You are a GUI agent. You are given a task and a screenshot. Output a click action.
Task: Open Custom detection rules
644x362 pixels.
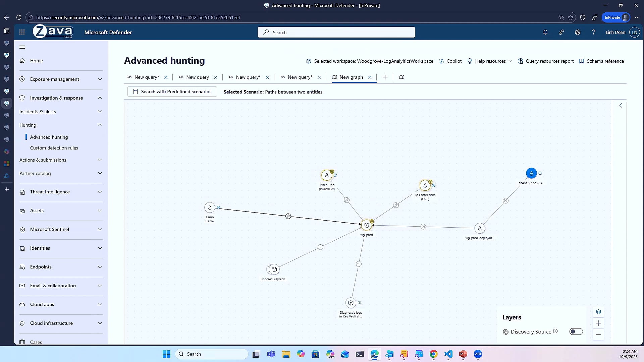pyautogui.click(x=54, y=148)
